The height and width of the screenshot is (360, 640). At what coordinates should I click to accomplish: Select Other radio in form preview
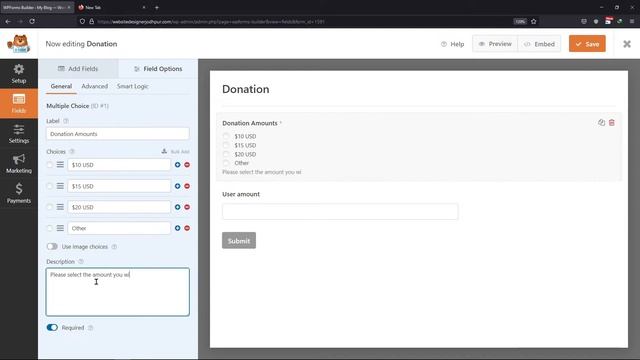[x=226, y=163]
